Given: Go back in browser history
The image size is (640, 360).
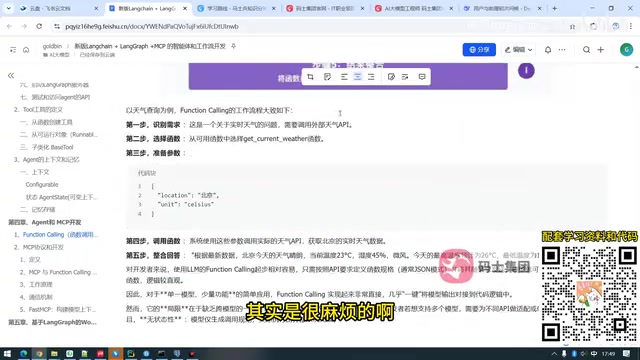Looking at the screenshot, I should [x=9, y=26].
